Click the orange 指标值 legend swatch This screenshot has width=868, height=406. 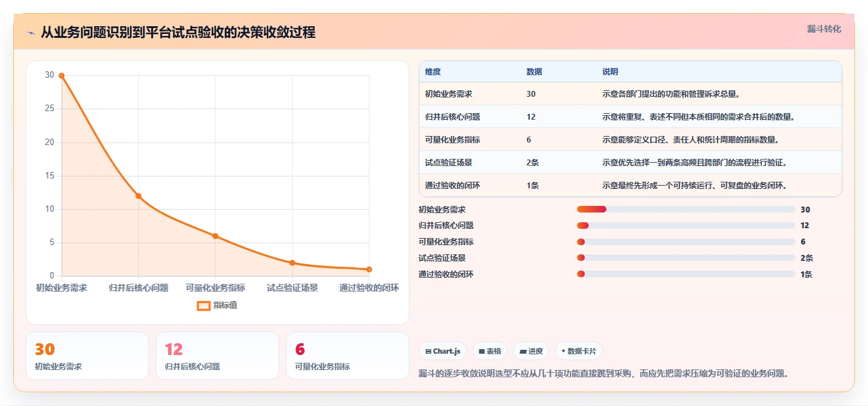tap(203, 305)
